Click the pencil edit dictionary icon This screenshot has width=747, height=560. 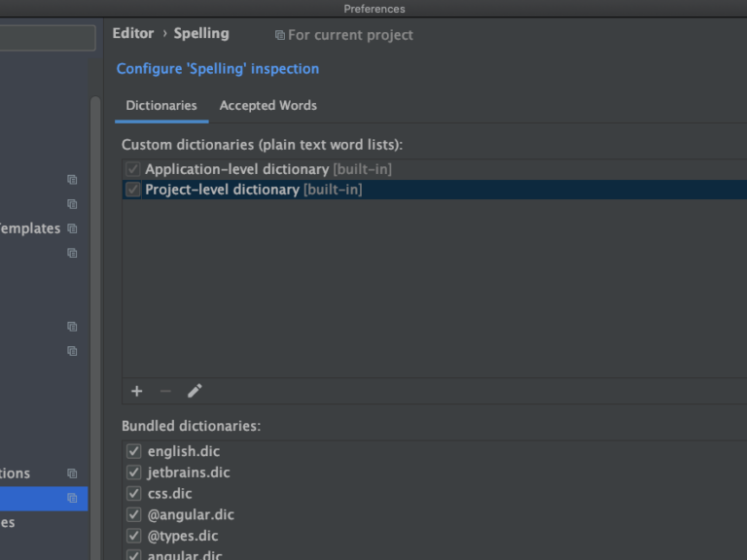coord(195,391)
